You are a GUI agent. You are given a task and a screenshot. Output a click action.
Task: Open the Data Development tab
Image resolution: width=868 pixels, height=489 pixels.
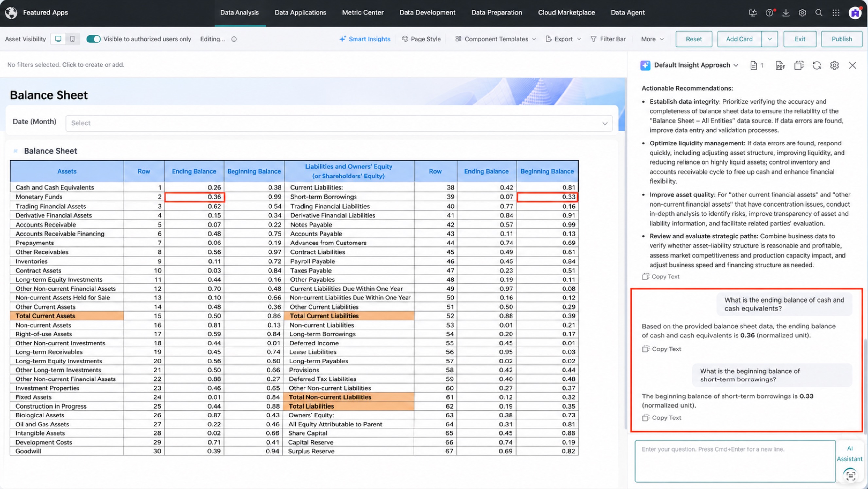(x=427, y=13)
